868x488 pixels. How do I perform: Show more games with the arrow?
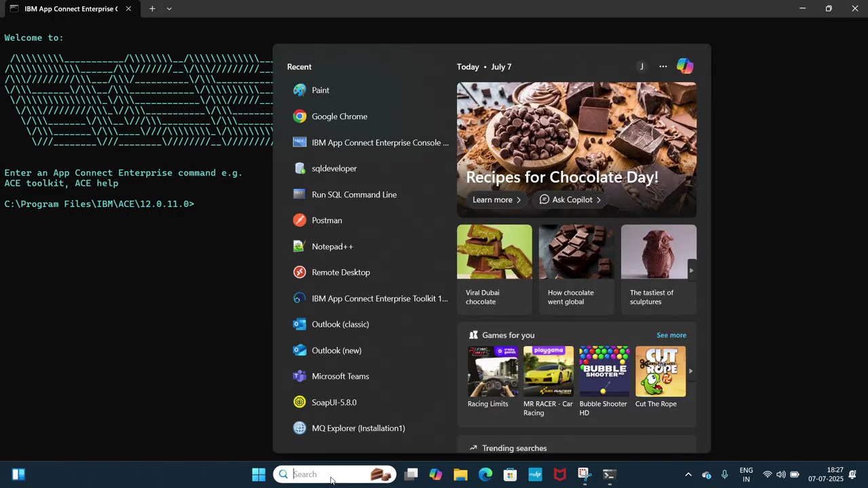coord(691,371)
